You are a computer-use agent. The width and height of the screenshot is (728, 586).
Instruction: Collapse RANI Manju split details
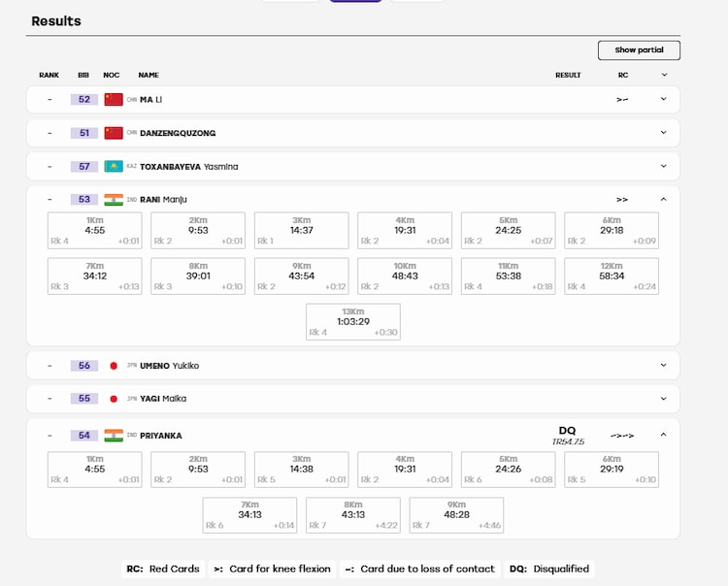(664, 199)
